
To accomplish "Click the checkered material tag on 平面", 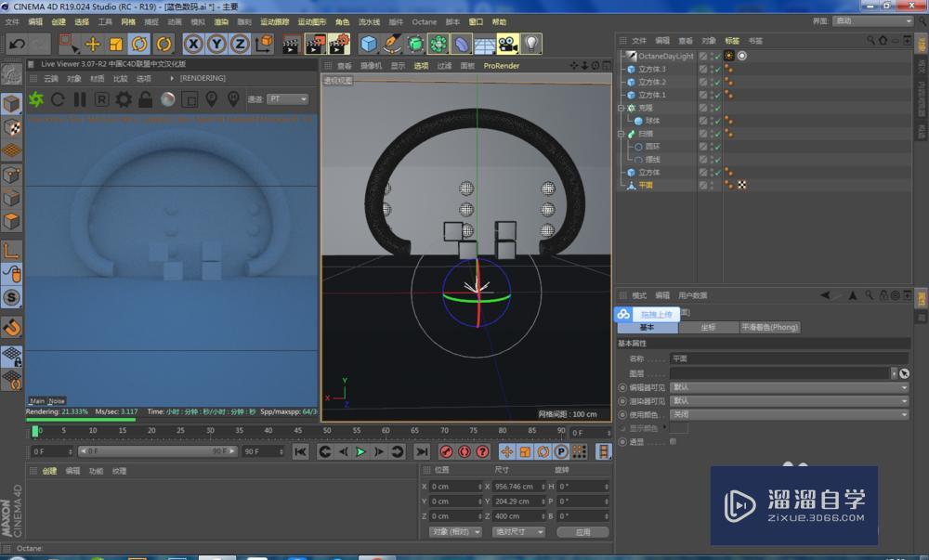I will pos(741,186).
